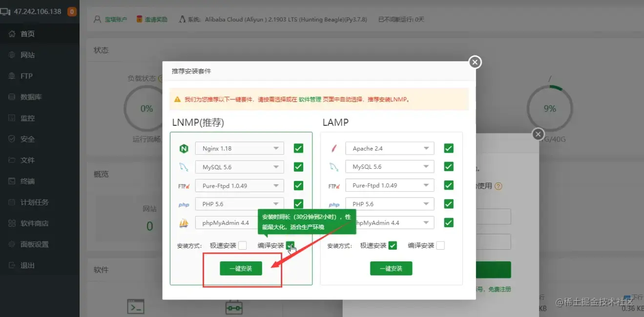Click the phpMyAdmin sailboat icon in LNMP
The width and height of the screenshot is (644, 317).
pos(184,223)
